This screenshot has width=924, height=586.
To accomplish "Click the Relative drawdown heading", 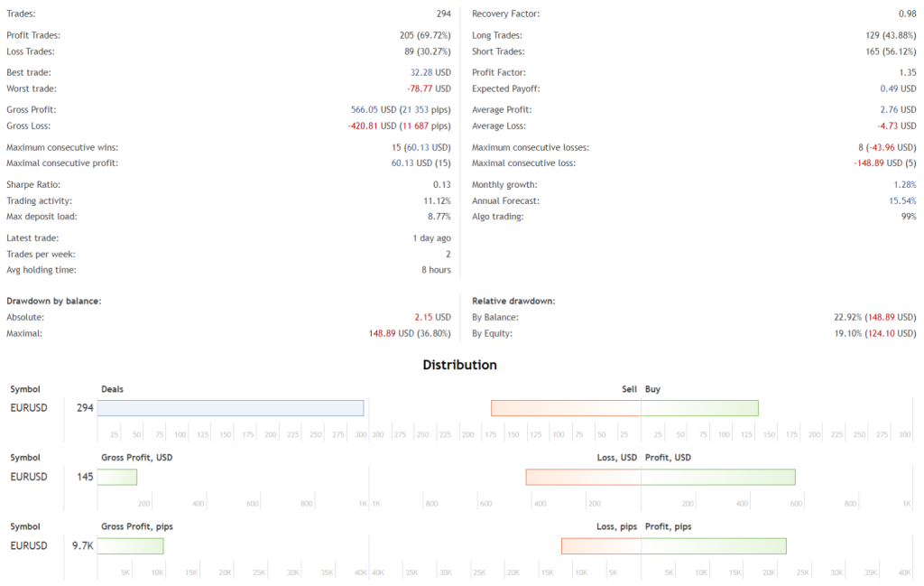I will coord(513,301).
